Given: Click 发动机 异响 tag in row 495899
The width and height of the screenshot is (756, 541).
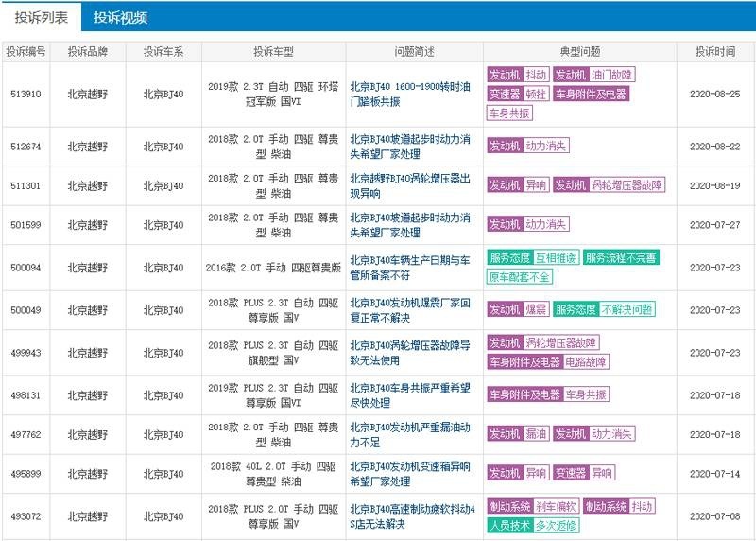Looking at the screenshot, I should tap(518, 473).
